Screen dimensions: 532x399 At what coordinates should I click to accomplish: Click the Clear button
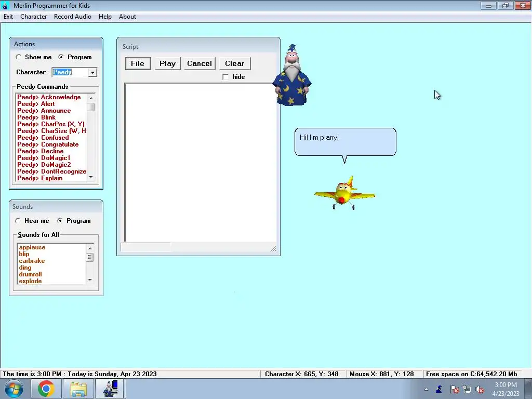pyautogui.click(x=235, y=63)
